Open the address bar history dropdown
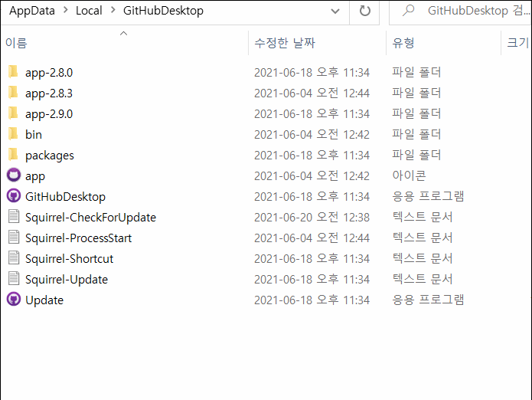The width and height of the screenshot is (532, 400). [x=335, y=11]
